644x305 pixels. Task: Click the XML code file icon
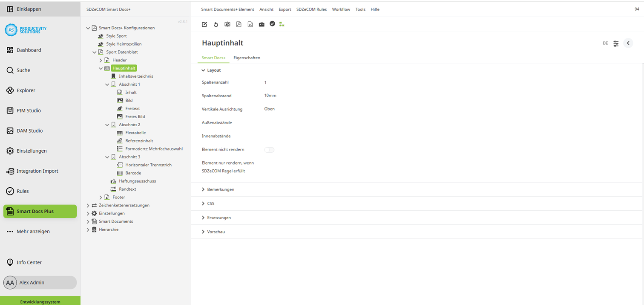(250, 24)
